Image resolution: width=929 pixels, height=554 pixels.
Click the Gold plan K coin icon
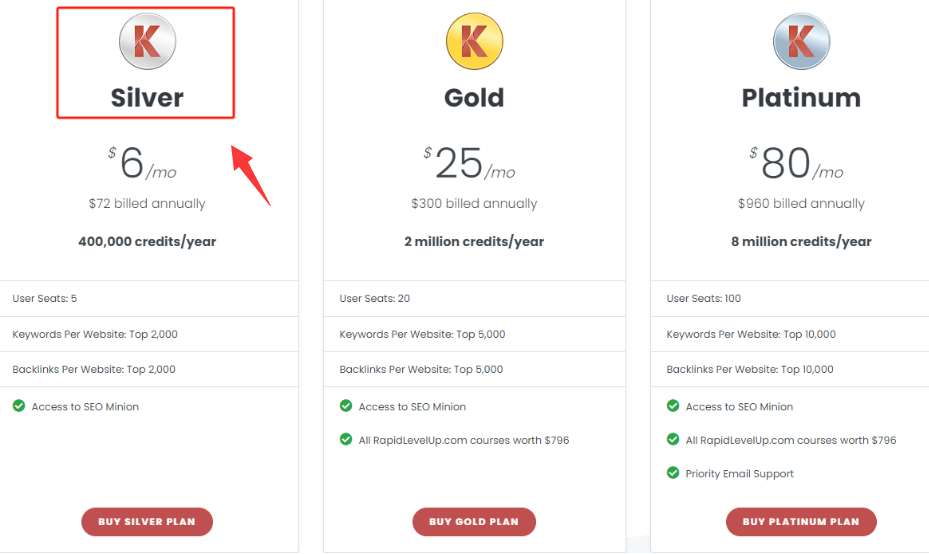[475, 41]
